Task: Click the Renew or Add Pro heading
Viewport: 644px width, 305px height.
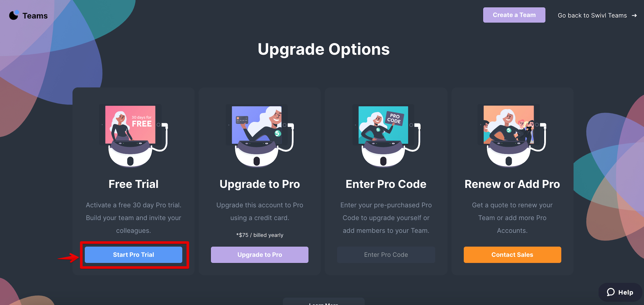Action: point(512,184)
